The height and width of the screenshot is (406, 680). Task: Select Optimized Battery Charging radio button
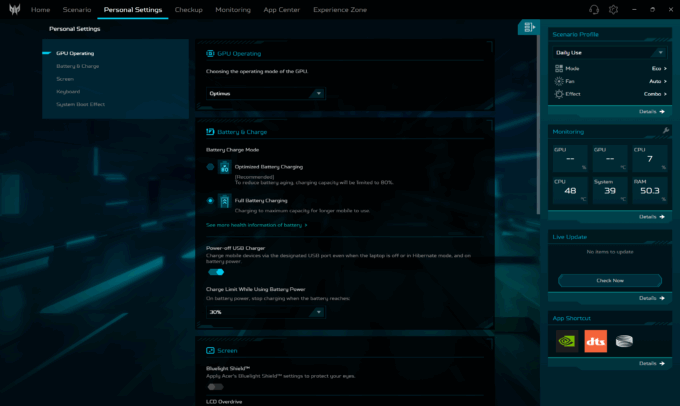pyautogui.click(x=210, y=167)
